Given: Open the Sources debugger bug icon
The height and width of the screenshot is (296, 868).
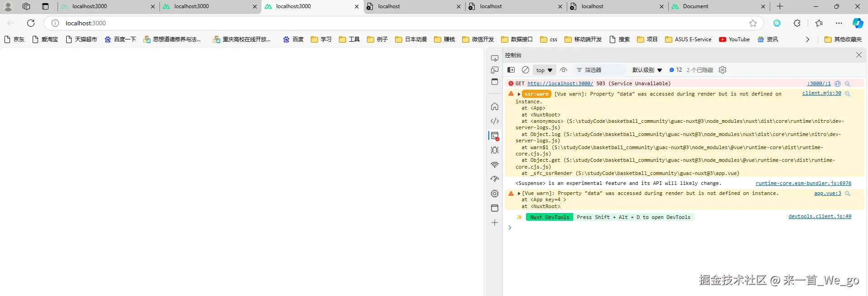Looking at the screenshot, I should tap(495, 150).
